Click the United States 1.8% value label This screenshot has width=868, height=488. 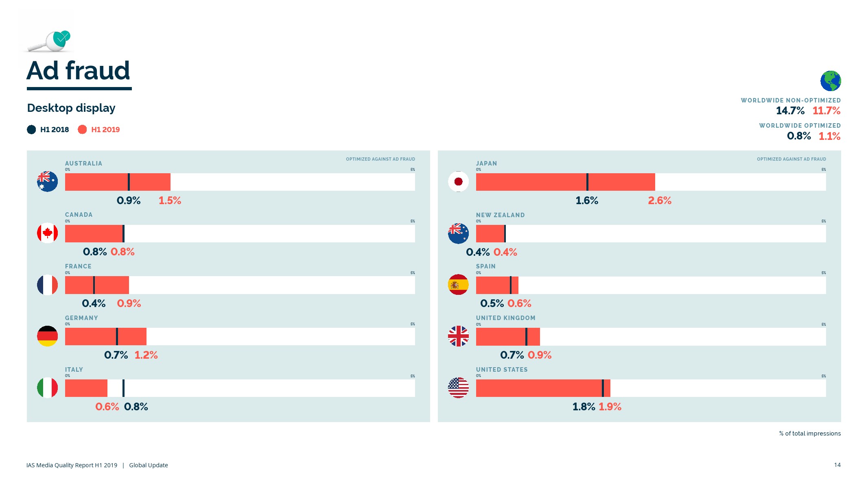pyautogui.click(x=584, y=407)
